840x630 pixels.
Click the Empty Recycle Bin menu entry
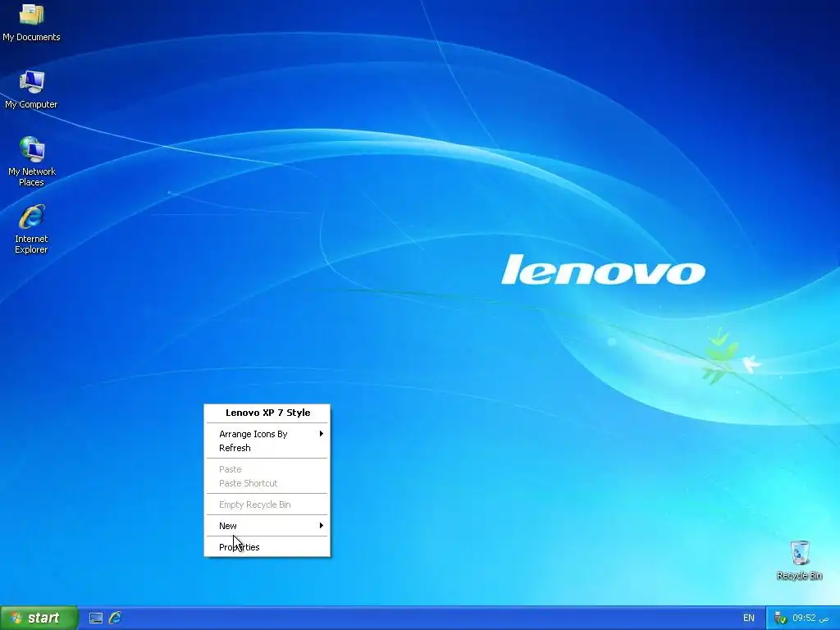(267, 504)
